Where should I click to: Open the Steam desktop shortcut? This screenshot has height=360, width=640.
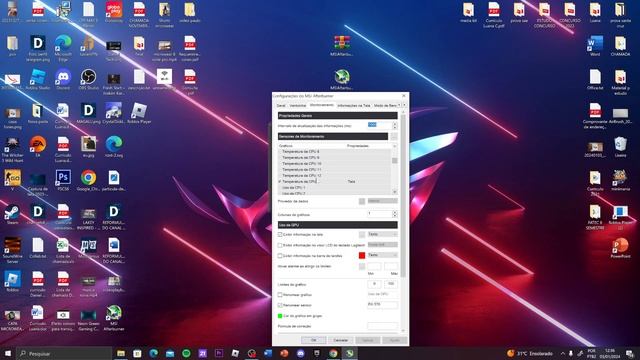click(12, 214)
